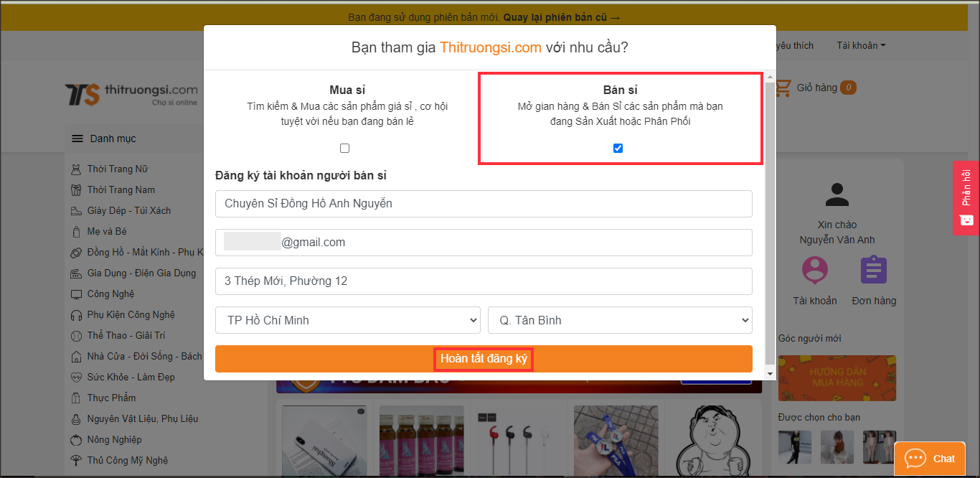
Task: Click the user avatar silhouette icon
Action: tap(837, 195)
